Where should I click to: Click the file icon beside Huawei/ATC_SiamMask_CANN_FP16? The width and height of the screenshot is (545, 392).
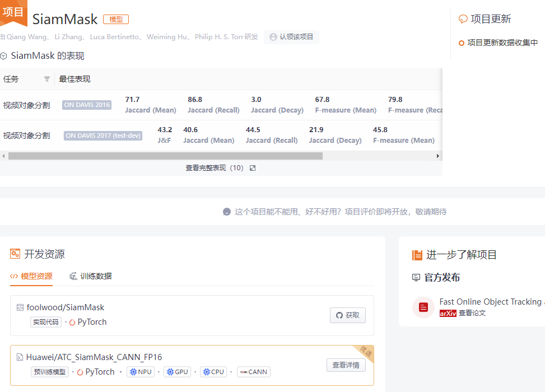pos(20,357)
